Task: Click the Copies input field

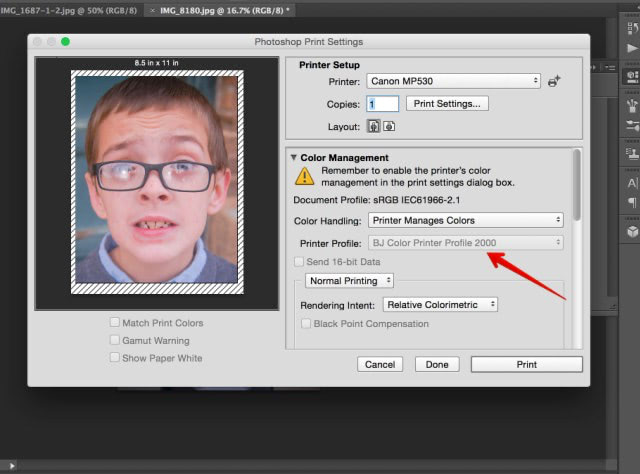Action: [x=382, y=104]
